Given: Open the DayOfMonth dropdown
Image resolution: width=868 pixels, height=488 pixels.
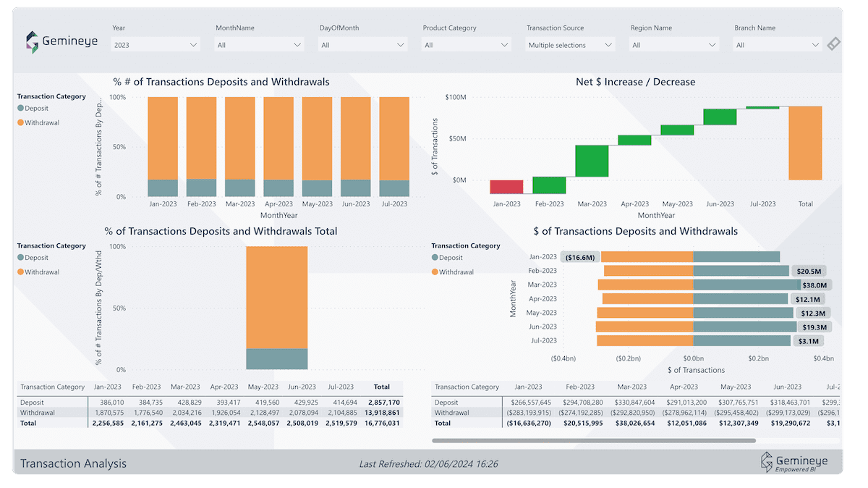Looking at the screenshot, I should 362,43.
